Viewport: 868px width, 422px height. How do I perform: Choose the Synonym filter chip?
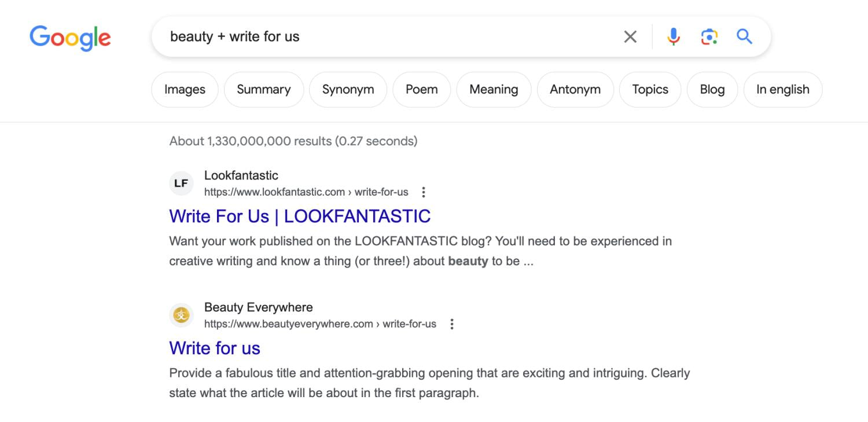pyautogui.click(x=348, y=90)
